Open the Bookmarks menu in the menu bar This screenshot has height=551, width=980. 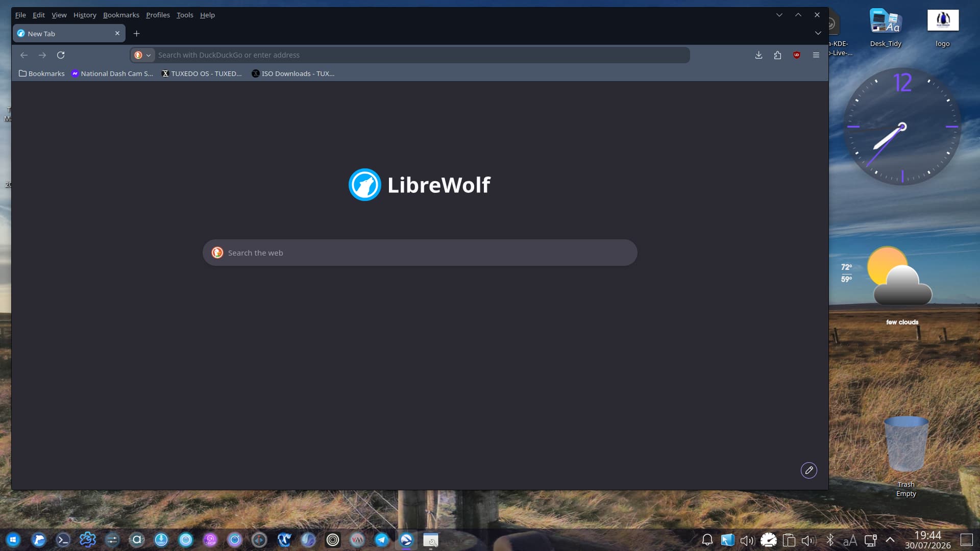tap(121, 15)
